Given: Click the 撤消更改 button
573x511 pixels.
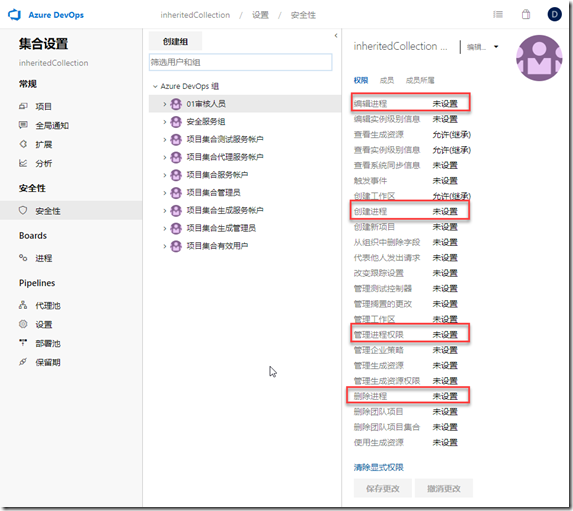Looking at the screenshot, I should [444, 488].
